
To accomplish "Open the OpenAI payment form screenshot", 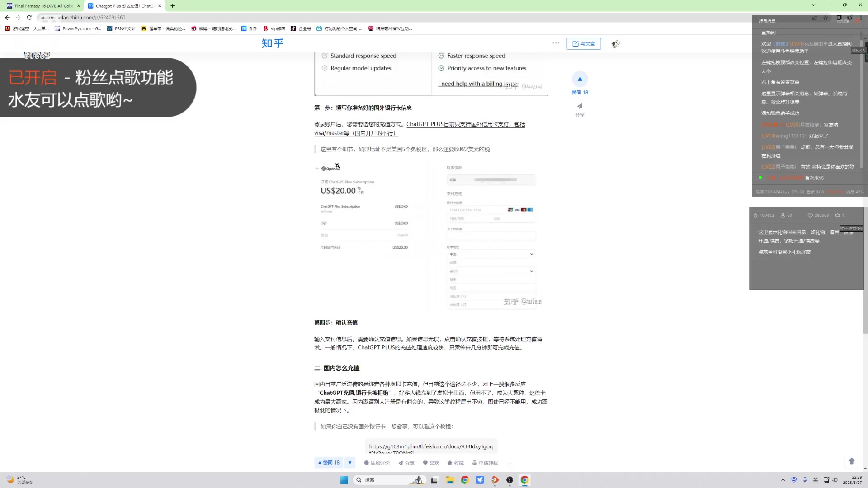I will pyautogui.click(x=431, y=235).
